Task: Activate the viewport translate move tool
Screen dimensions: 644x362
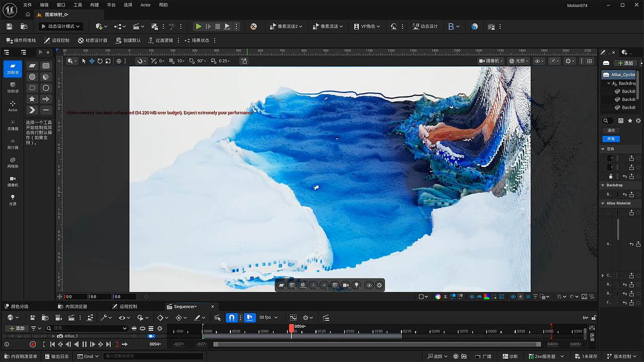Action: tap(92, 61)
